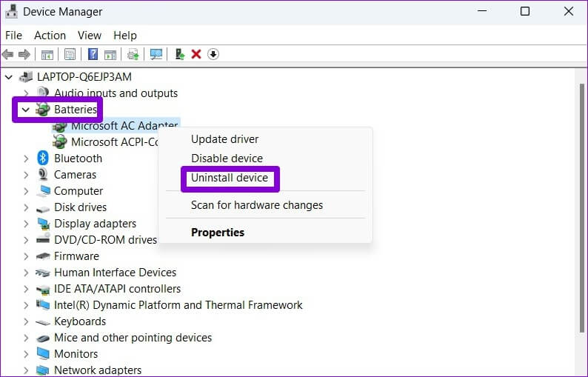Click the Keyboards category icon

click(x=43, y=322)
